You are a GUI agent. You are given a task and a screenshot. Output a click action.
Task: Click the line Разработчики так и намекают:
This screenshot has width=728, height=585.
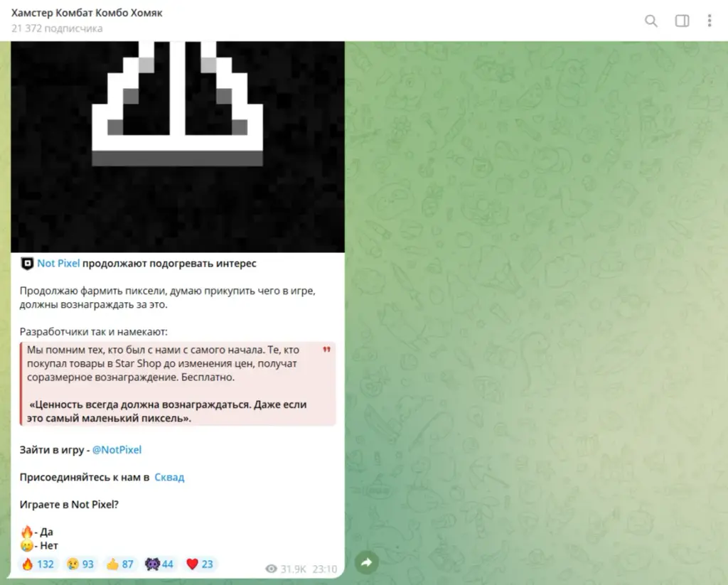pos(93,332)
